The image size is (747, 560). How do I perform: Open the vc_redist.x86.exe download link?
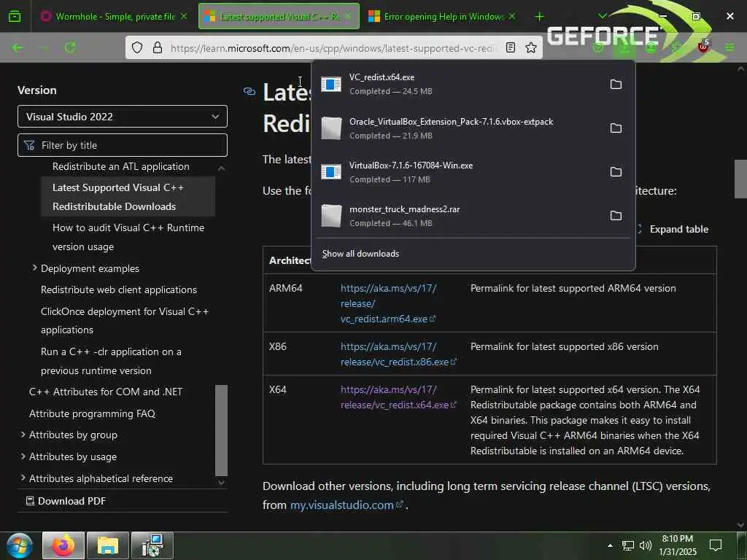pos(398,354)
